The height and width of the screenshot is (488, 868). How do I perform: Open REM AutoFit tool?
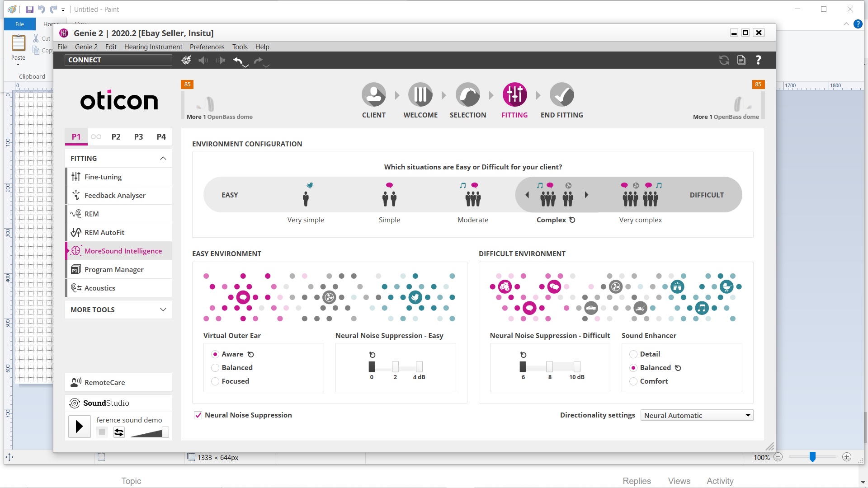[x=118, y=232]
